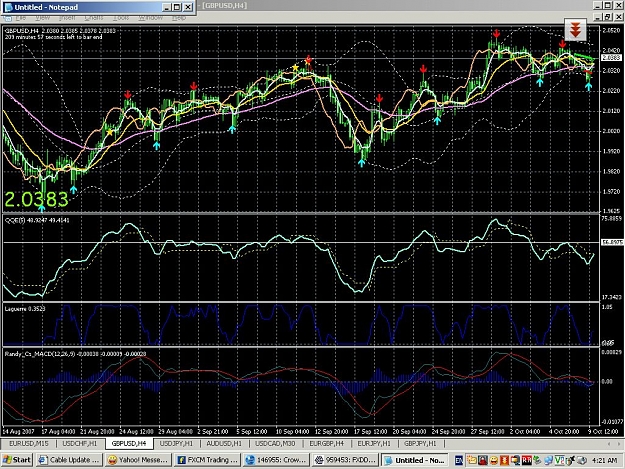625x469 pixels.
Task: Click the 75.8859 QQE scale value
Action: tap(611, 219)
